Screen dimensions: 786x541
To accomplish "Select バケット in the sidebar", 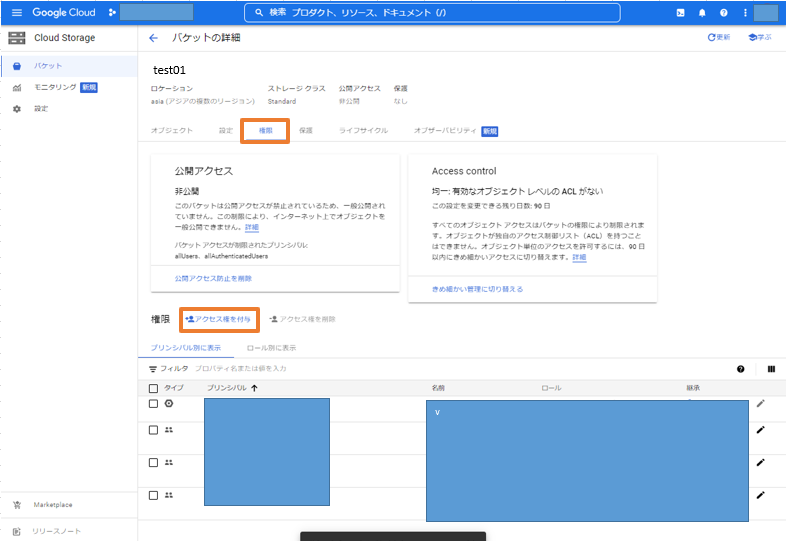I will 69,66.
